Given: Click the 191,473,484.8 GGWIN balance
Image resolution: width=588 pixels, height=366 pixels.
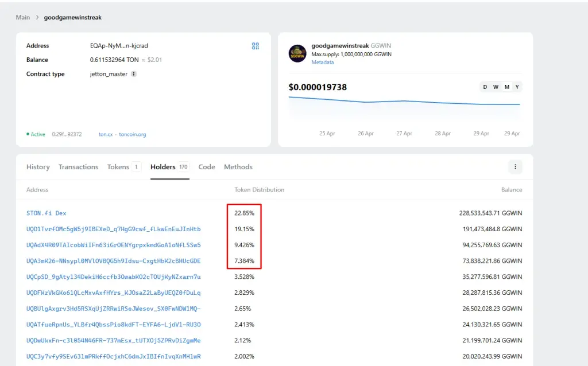Looking at the screenshot, I should 492,229.
